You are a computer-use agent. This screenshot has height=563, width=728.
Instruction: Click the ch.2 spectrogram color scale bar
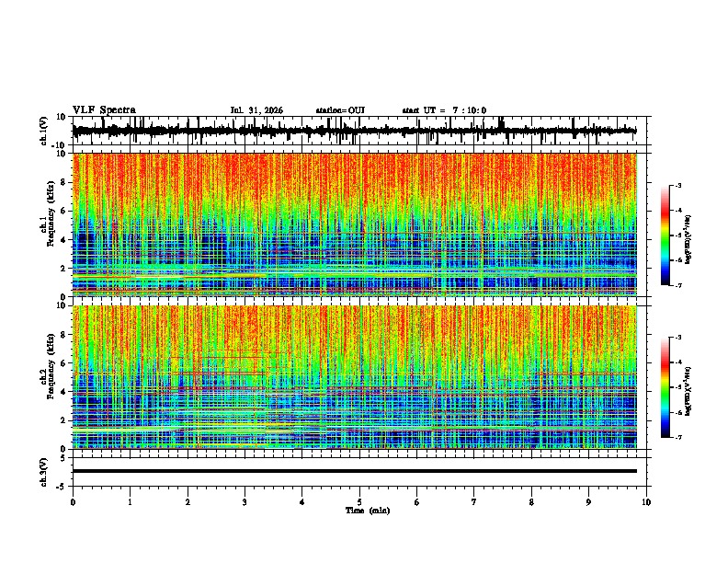click(665, 387)
